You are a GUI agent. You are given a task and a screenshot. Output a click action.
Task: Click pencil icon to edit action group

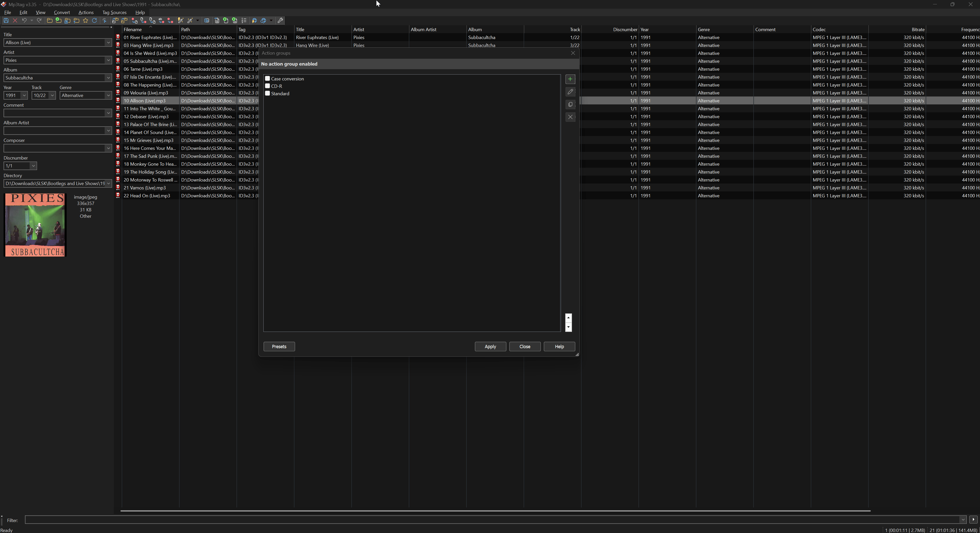point(570,92)
